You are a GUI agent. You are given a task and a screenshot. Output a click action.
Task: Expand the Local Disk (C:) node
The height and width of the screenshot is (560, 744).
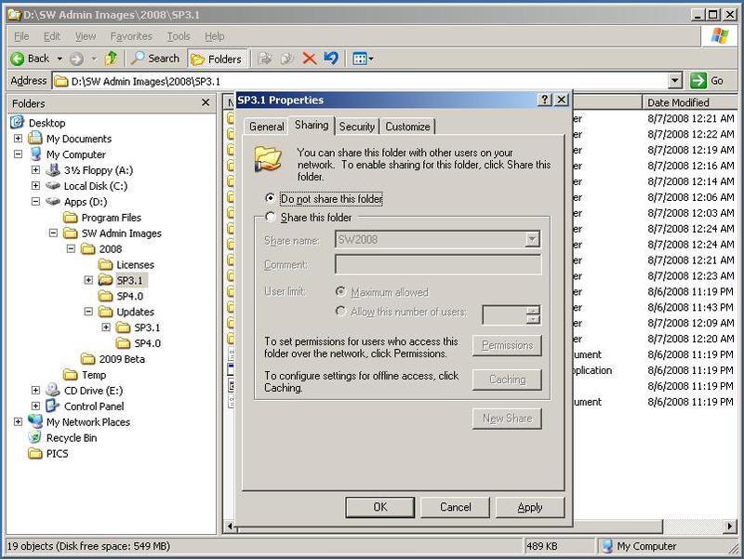click(x=35, y=185)
